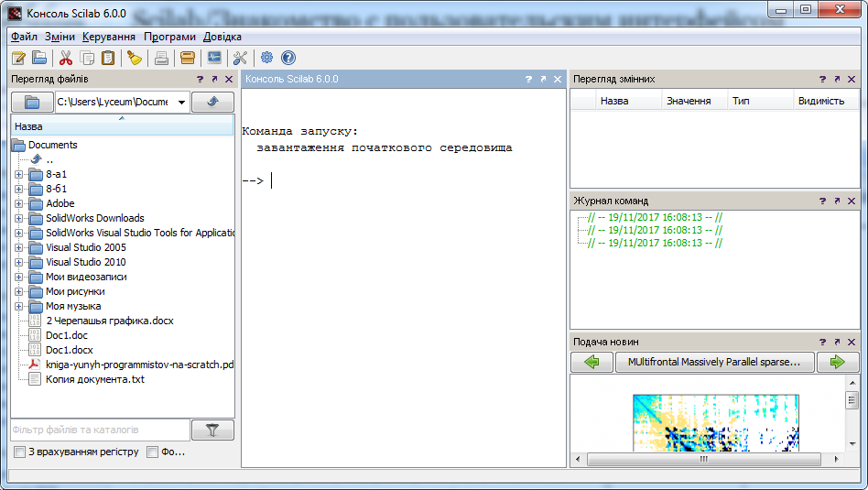Open help for the File Browser panel
Image resolution: width=868 pixels, height=490 pixels.
(200, 79)
